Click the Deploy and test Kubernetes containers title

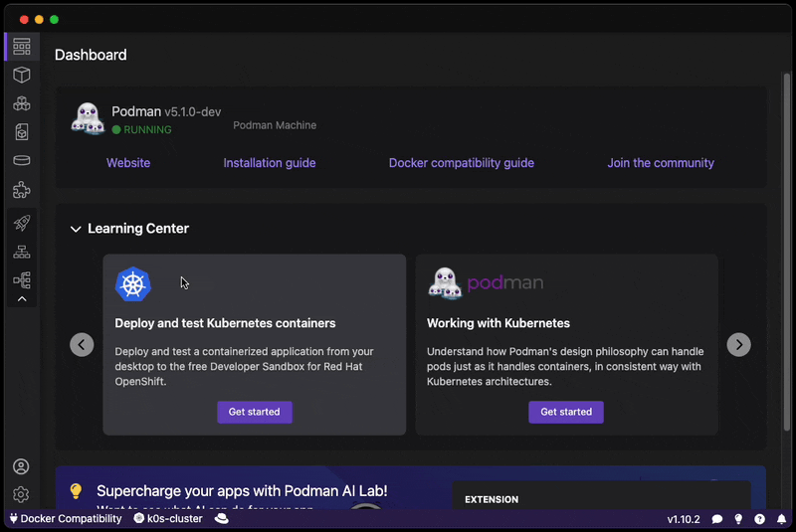[225, 323]
